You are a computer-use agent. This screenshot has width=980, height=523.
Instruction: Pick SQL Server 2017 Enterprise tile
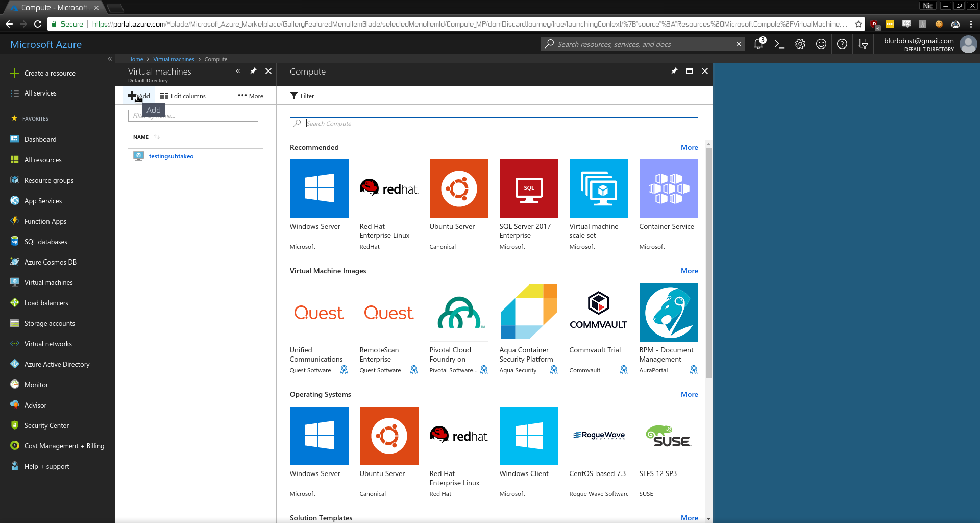(x=529, y=205)
